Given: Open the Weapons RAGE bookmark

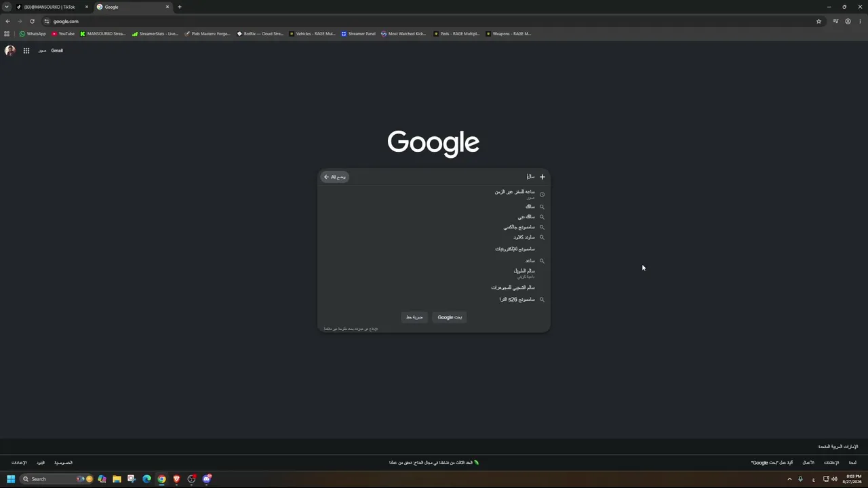Looking at the screenshot, I should click(x=508, y=33).
